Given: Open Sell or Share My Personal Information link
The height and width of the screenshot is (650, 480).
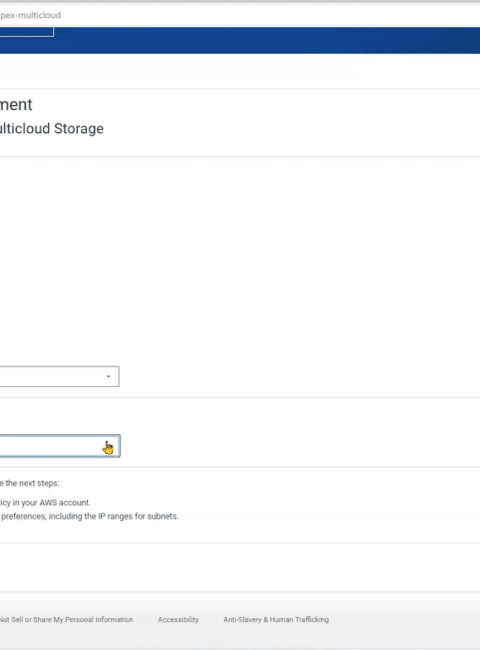Looking at the screenshot, I should 66,620.
